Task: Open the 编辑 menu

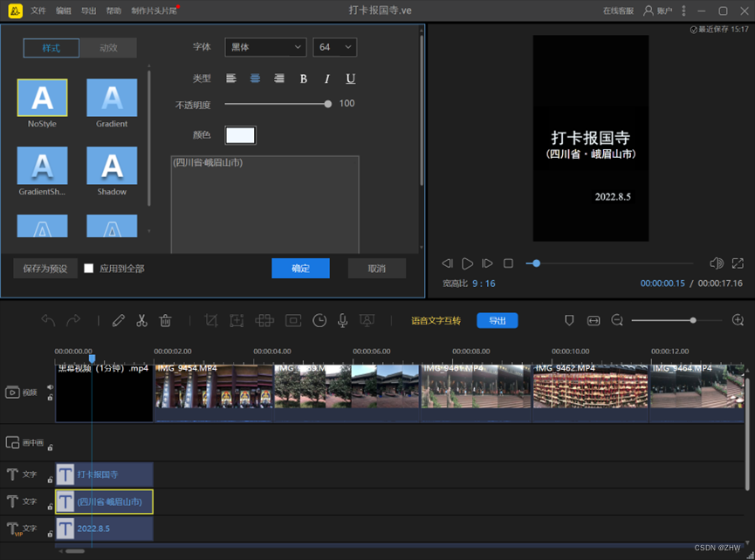Action: coord(63,10)
